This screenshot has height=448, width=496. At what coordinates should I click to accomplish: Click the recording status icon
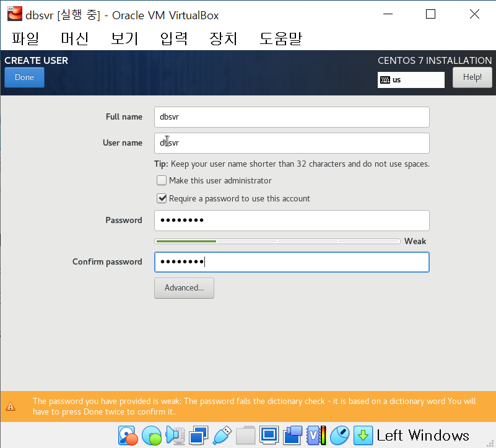coord(293,436)
